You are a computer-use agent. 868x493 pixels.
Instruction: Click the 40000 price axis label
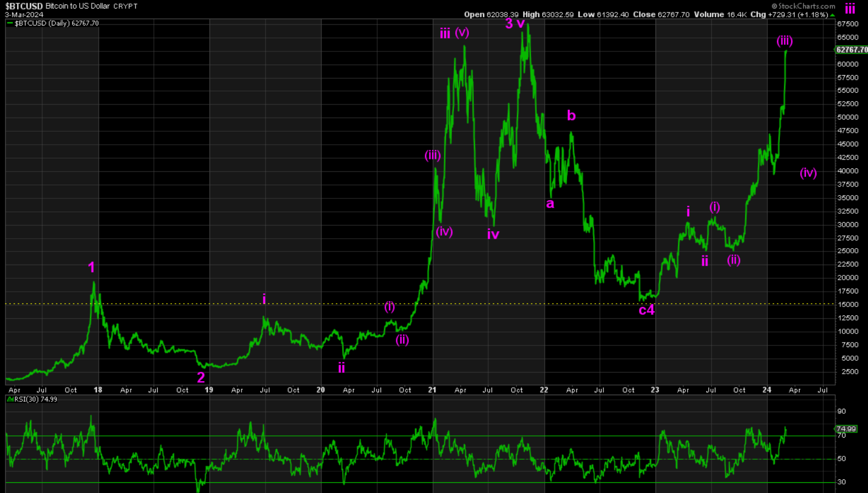tap(848, 171)
